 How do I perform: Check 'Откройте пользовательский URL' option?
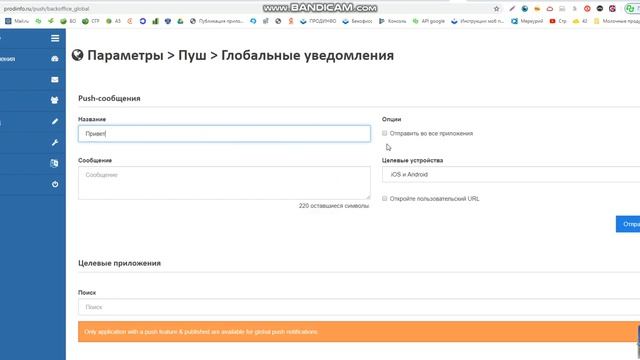[384, 198]
